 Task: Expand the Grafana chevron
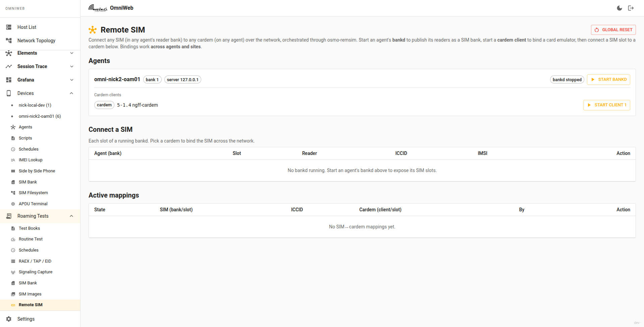[72, 80]
